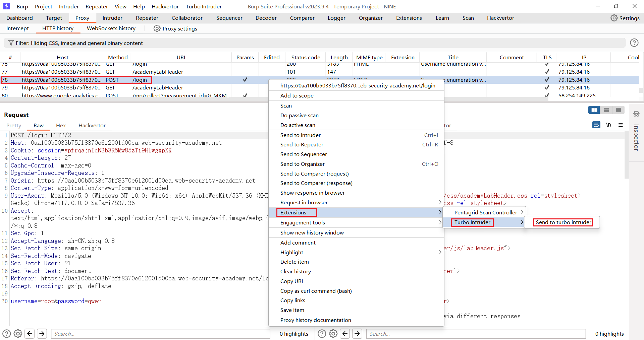Choose Save item
The width and height of the screenshot is (644, 340).
point(356,310)
